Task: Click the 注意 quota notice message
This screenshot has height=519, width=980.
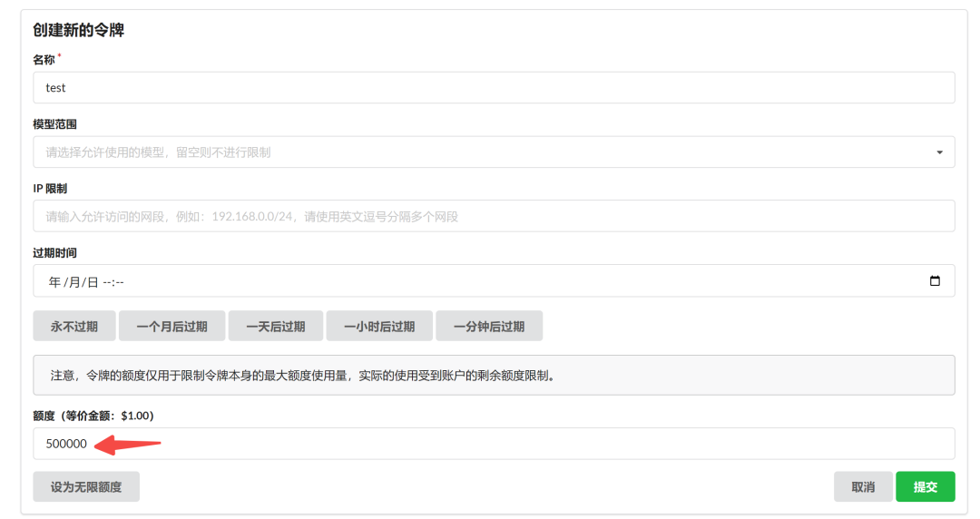Action: coord(494,375)
